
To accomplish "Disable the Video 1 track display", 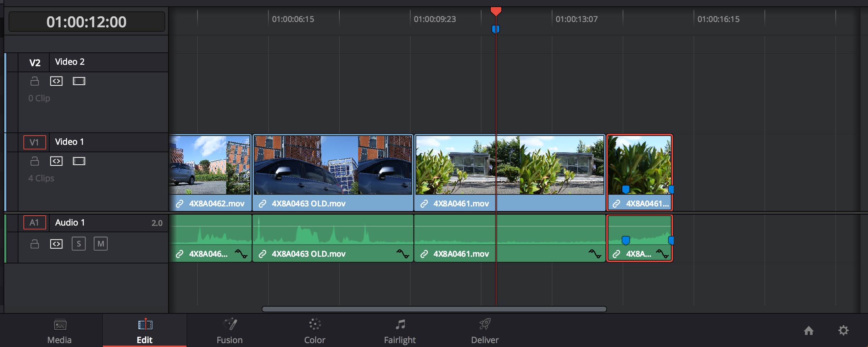I will (79, 161).
